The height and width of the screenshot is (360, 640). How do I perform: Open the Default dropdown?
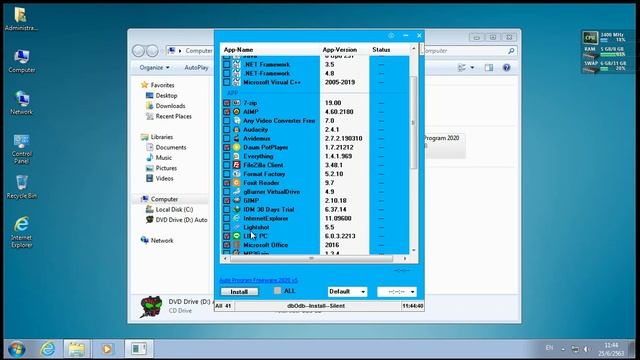[x=347, y=291]
